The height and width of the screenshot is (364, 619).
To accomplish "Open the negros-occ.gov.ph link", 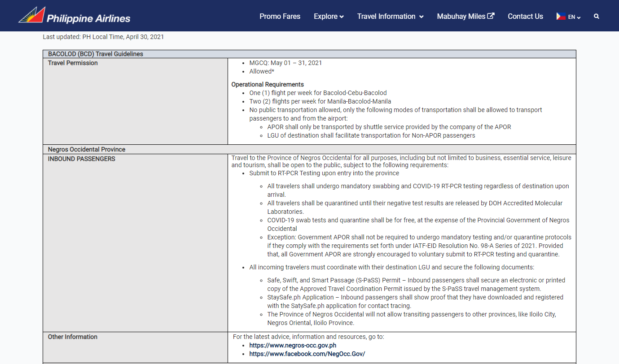I will point(293,345).
